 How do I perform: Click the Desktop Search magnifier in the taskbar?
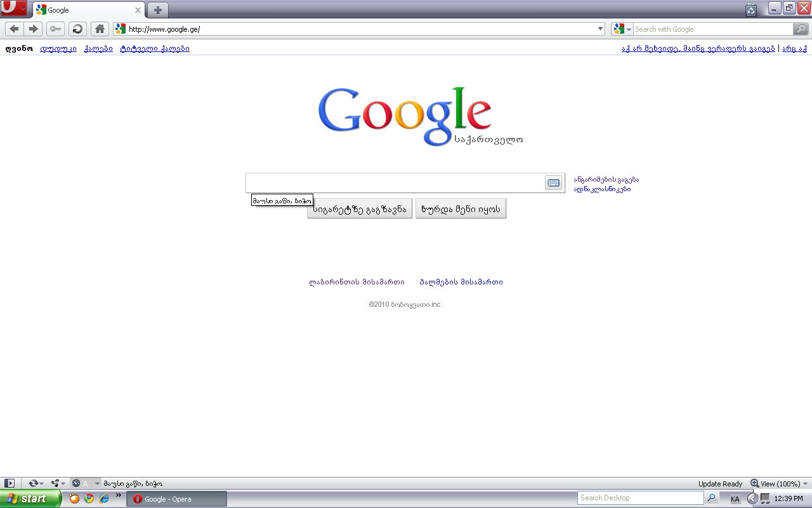coord(712,498)
